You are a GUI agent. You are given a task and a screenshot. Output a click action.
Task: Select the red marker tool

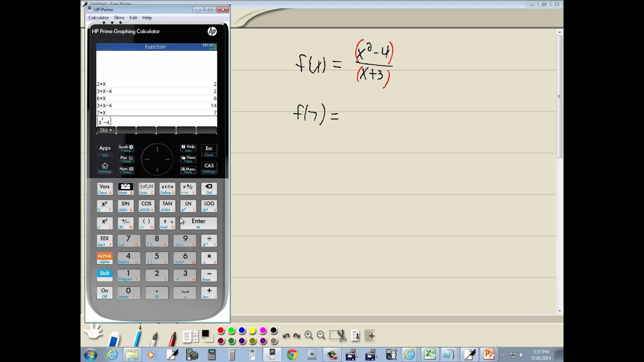[172, 338]
